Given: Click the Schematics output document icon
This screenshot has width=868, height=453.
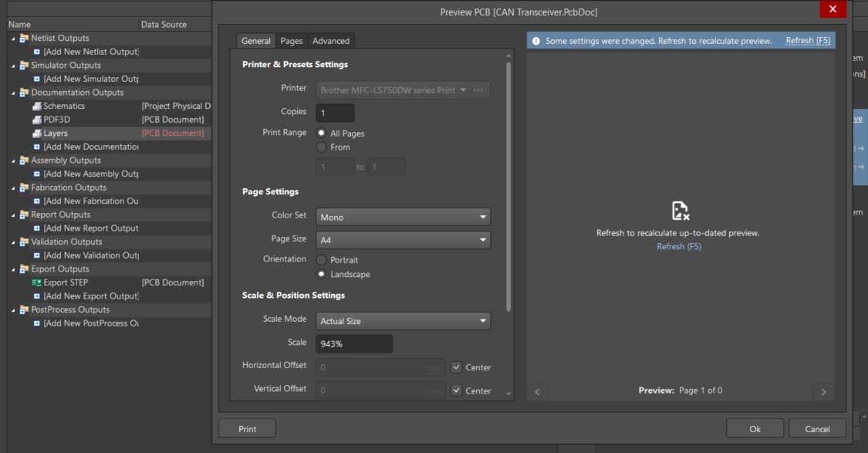Looking at the screenshot, I should 37,106.
